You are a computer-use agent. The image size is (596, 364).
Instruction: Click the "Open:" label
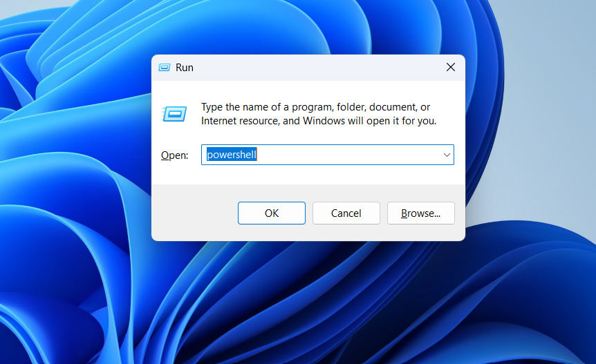tap(174, 155)
